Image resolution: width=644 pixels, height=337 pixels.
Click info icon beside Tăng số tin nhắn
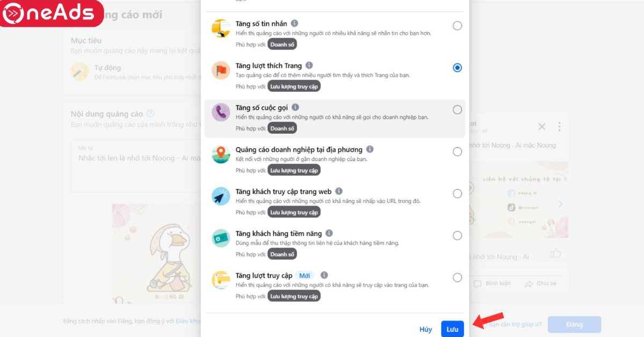coord(295,24)
